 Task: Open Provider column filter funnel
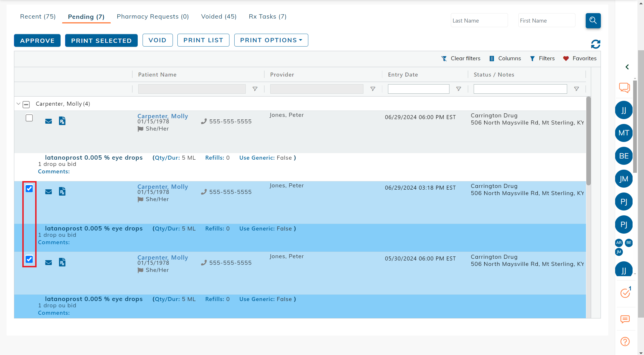(x=373, y=89)
